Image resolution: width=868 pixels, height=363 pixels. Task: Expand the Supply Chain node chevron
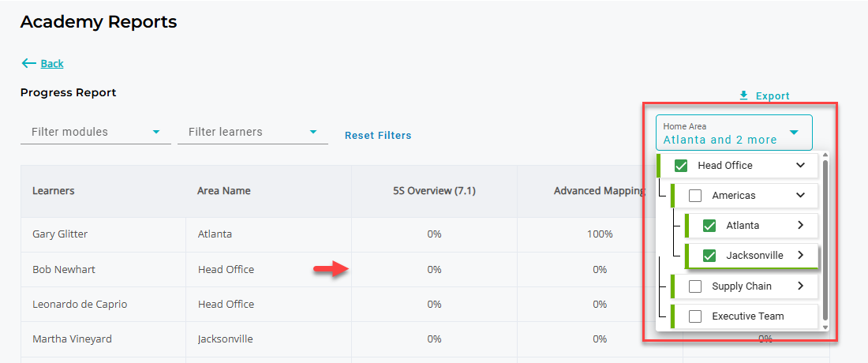point(800,286)
